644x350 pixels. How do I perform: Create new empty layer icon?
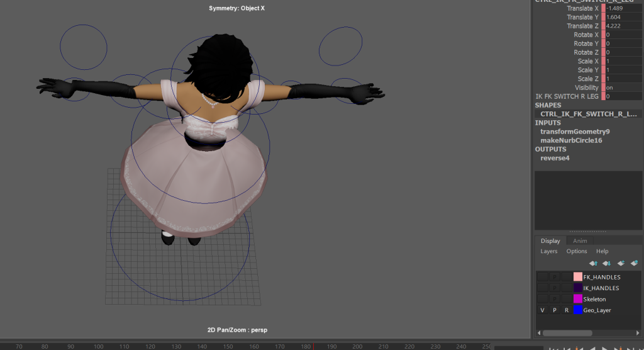[621, 263]
